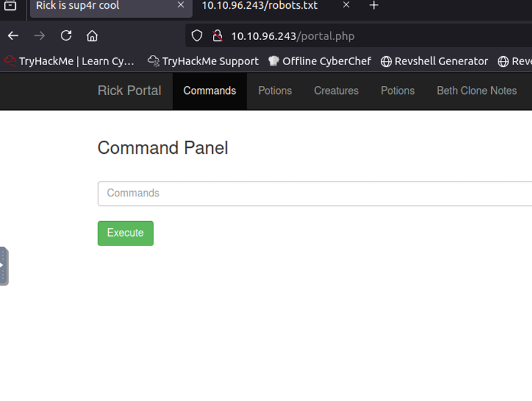
Task: Open a new tab with plus icon
Action: pyautogui.click(x=374, y=6)
